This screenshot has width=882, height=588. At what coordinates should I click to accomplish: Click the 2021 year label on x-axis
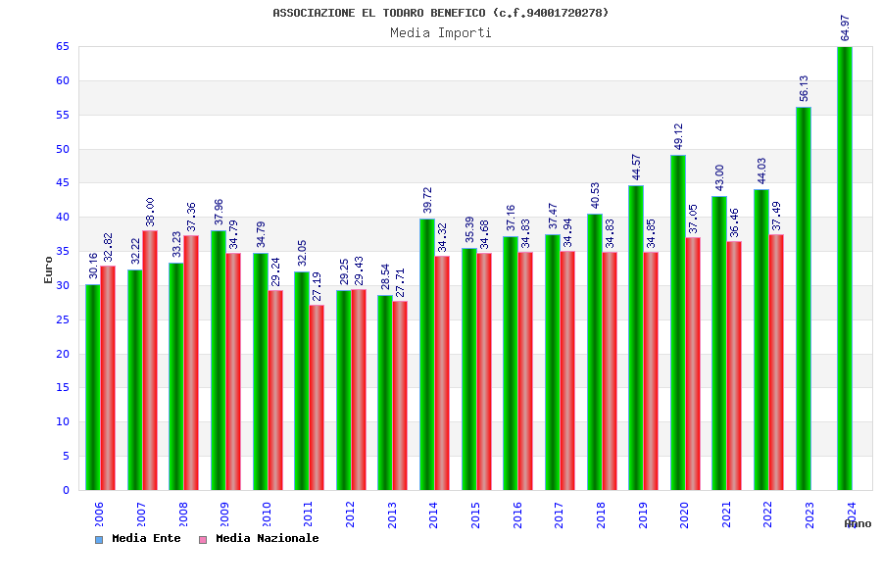726,514
